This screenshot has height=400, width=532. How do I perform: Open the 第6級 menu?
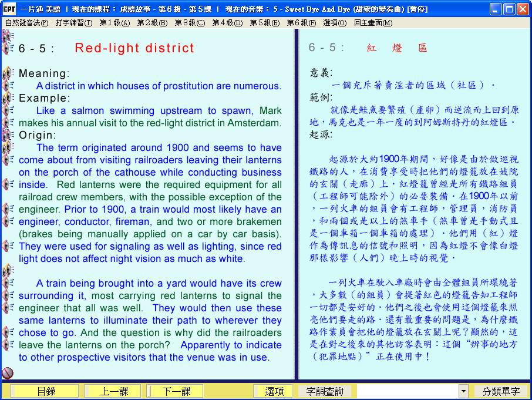point(301,23)
